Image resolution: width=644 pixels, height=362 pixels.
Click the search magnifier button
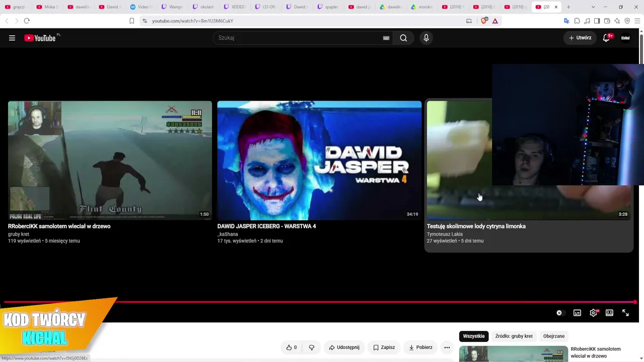[404, 38]
